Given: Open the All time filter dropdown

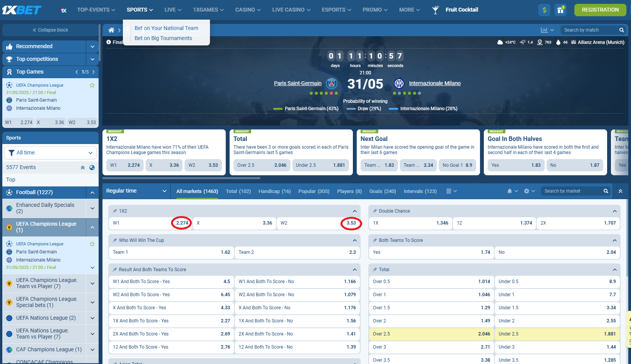Looking at the screenshot, I should coord(50,153).
